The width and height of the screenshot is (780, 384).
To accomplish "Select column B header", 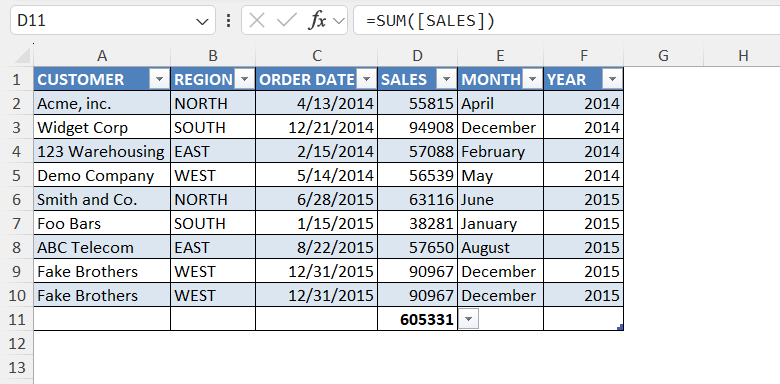I will (213, 56).
